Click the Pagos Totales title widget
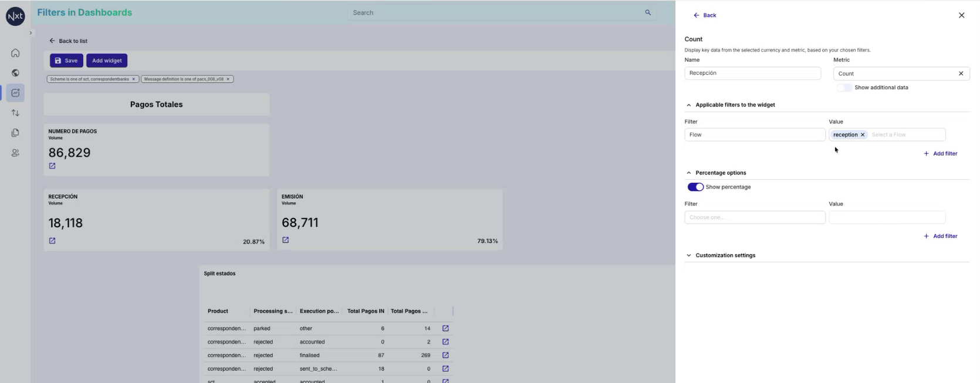Screen dimensions: 980x383 click(157, 105)
